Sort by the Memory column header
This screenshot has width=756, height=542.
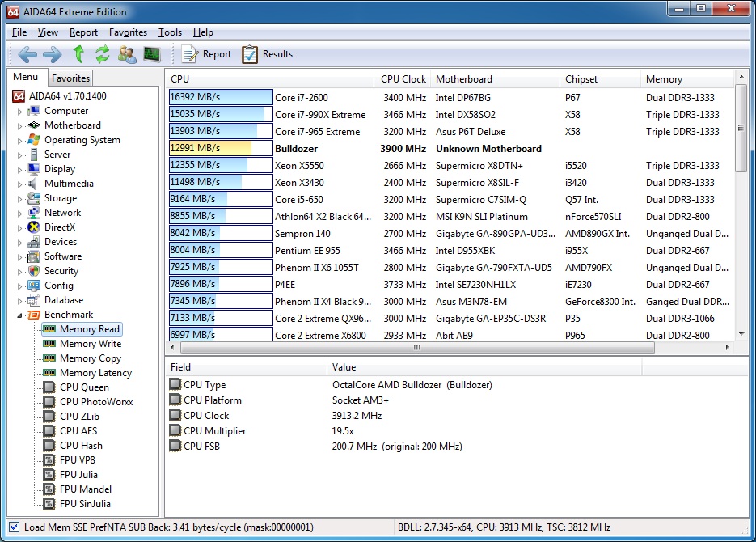pos(687,79)
